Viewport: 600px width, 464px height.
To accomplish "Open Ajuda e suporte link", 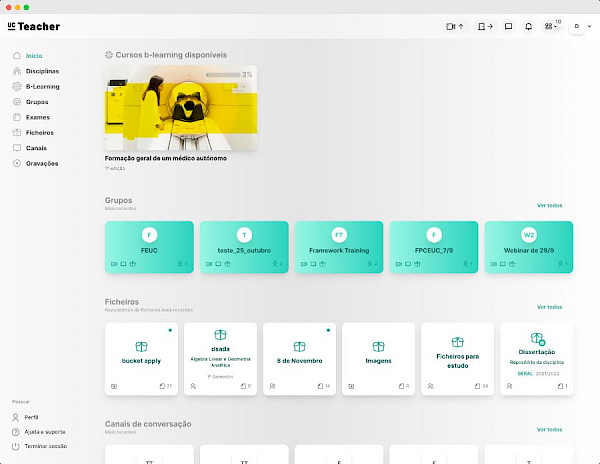I will (45, 431).
